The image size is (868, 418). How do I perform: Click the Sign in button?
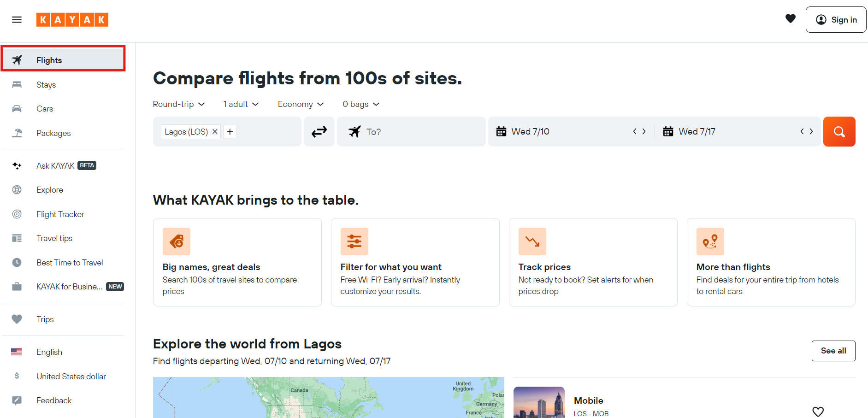tap(836, 20)
